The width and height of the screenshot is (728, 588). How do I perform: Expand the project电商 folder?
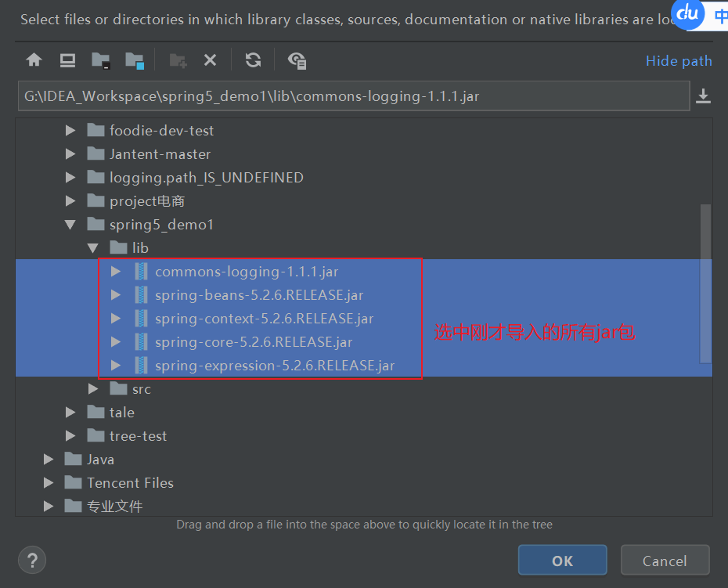70,200
